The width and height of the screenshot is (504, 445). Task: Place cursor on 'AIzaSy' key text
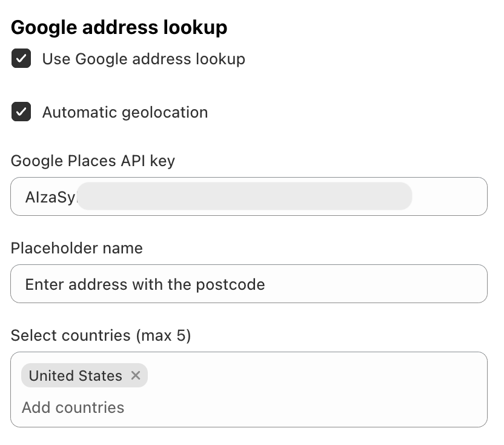pos(50,197)
